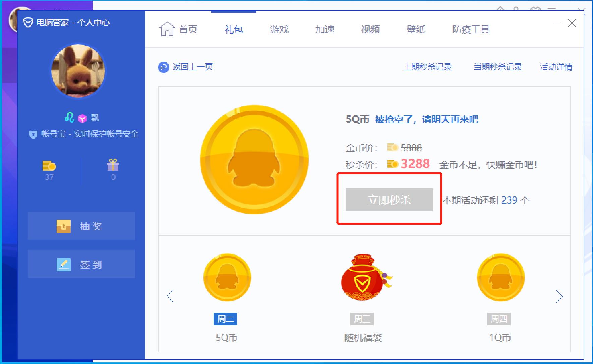Click the gift box count icon (0)
The image size is (593, 364).
tap(113, 165)
